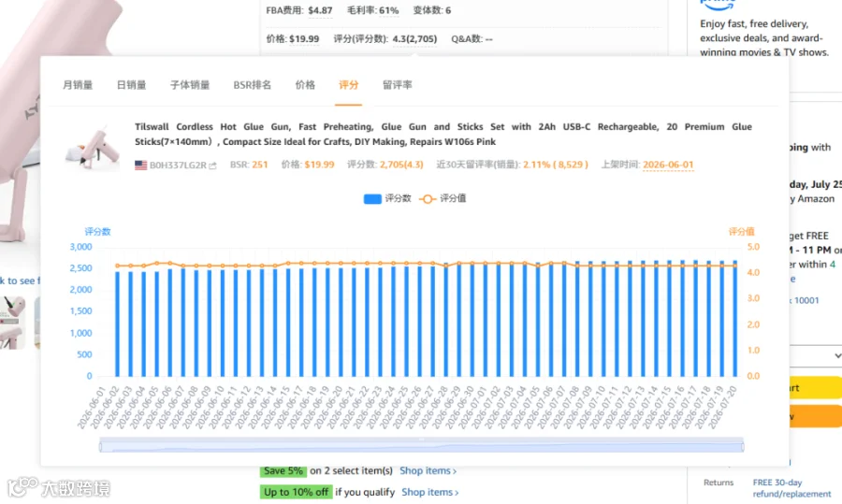Open the quantity dropdown arrow on the right
This screenshot has width=842, height=504.
(x=837, y=356)
